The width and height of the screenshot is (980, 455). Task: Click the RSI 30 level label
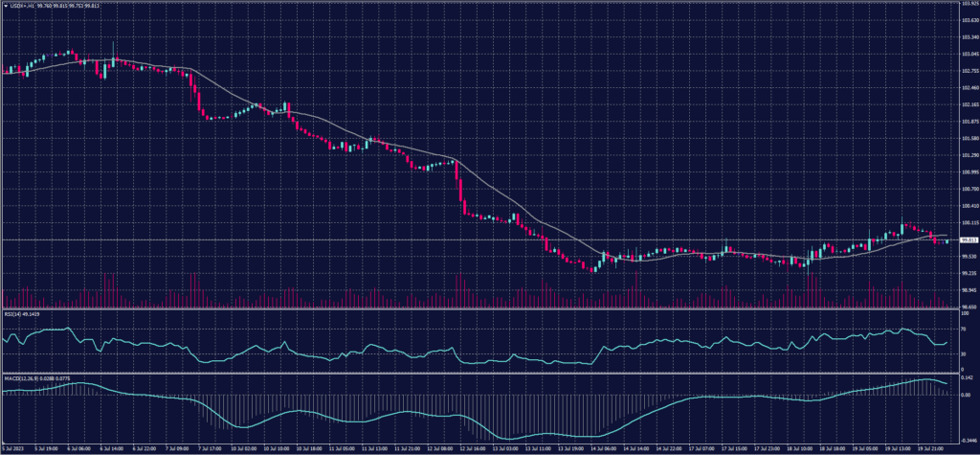(x=963, y=353)
